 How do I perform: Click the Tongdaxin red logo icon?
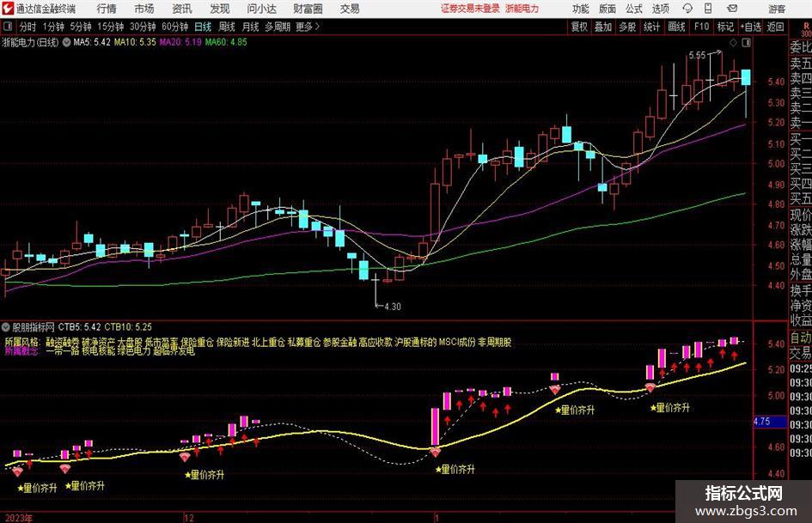click(8, 9)
